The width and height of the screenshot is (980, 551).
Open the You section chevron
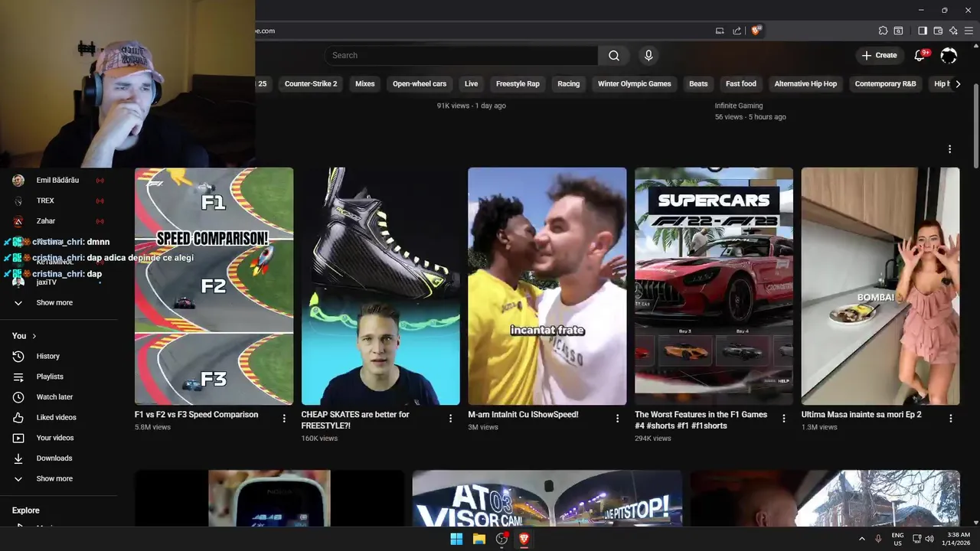pyautogui.click(x=34, y=336)
